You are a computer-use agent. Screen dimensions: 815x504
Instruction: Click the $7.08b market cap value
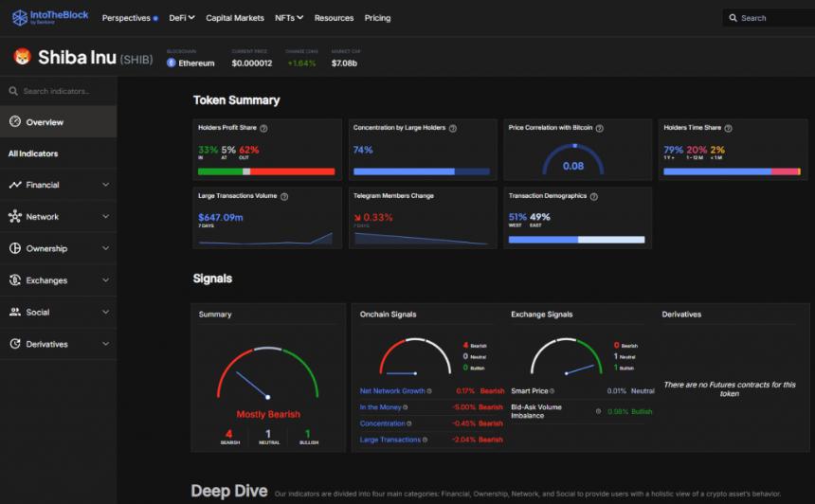344,63
